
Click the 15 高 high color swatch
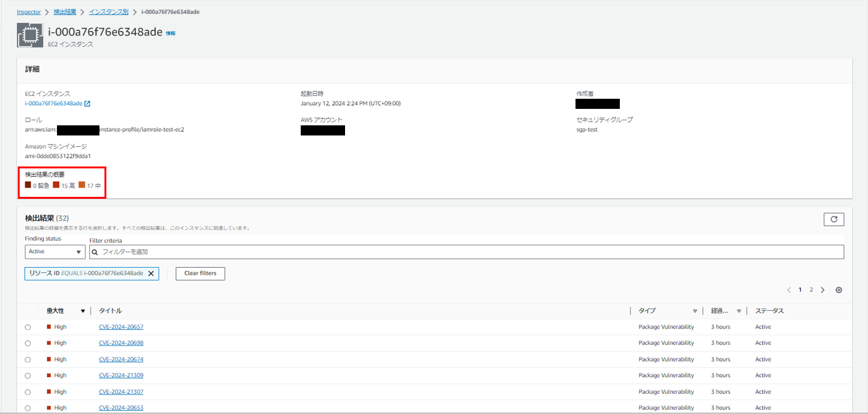(56, 185)
